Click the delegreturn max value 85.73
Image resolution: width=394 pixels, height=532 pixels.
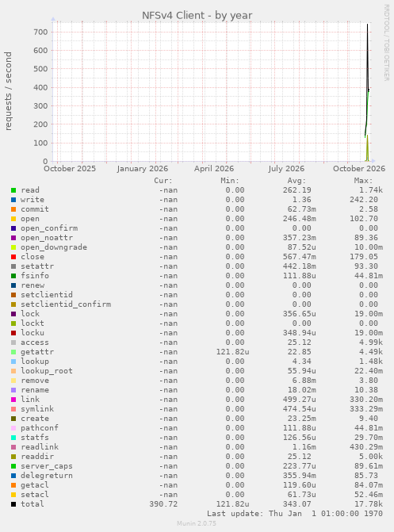(x=366, y=476)
